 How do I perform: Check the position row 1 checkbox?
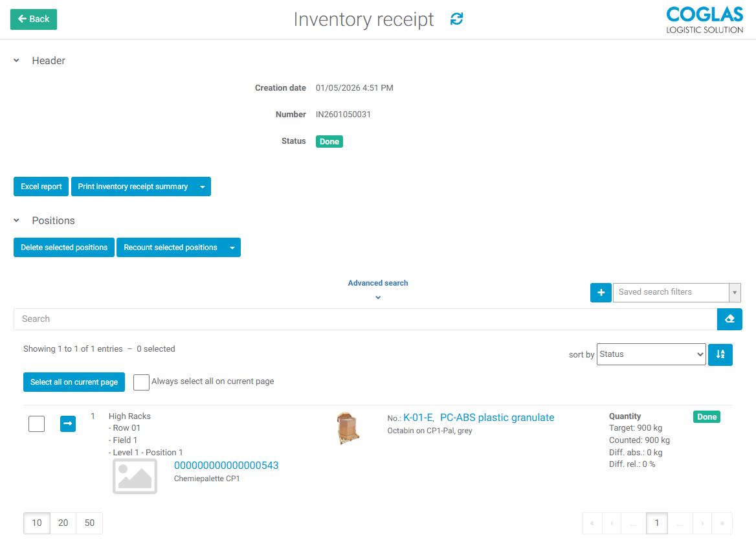click(37, 424)
